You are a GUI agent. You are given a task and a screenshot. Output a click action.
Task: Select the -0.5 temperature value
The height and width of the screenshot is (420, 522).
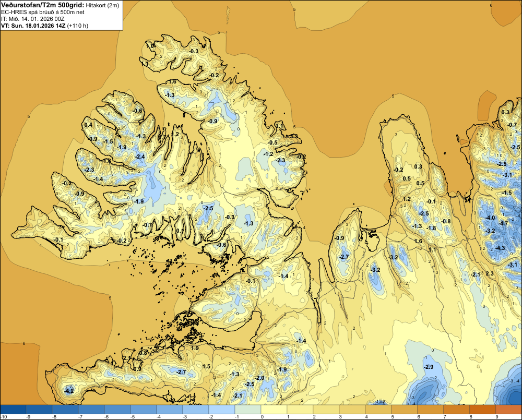click(273, 142)
